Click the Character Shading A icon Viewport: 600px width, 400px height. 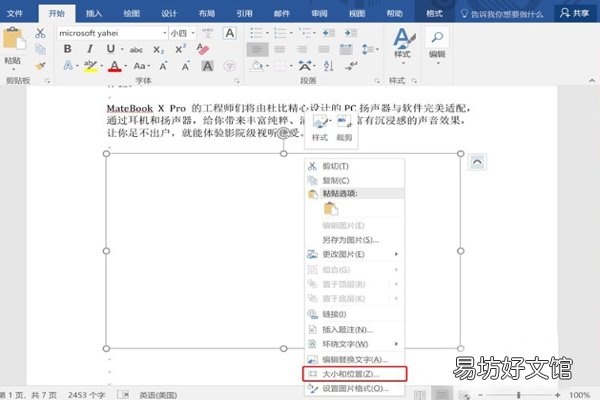[207, 66]
